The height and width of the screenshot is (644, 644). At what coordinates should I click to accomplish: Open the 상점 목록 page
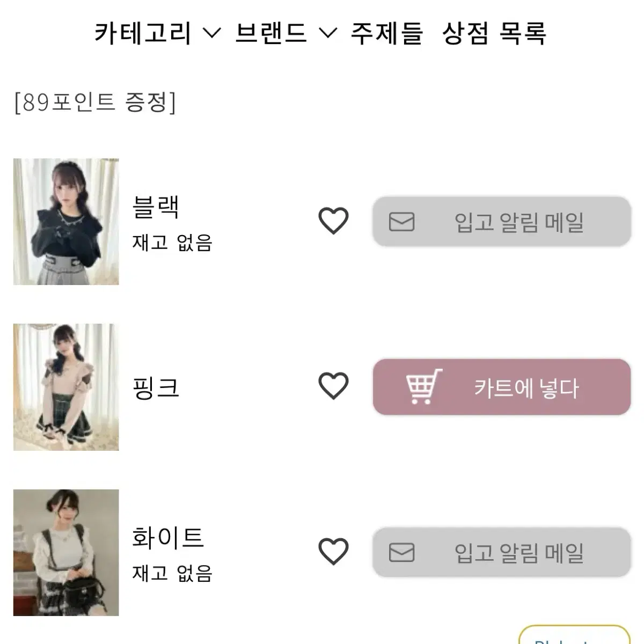tap(494, 33)
